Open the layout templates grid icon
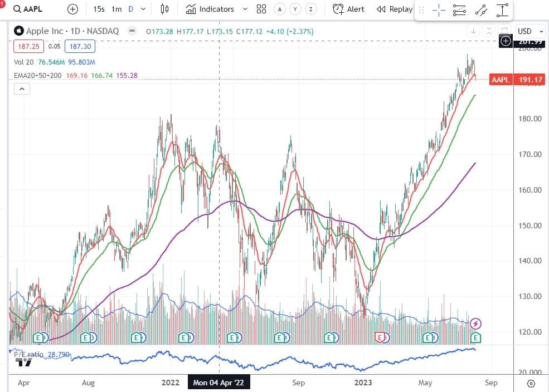This screenshot has width=549, height=392. tap(261, 9)
